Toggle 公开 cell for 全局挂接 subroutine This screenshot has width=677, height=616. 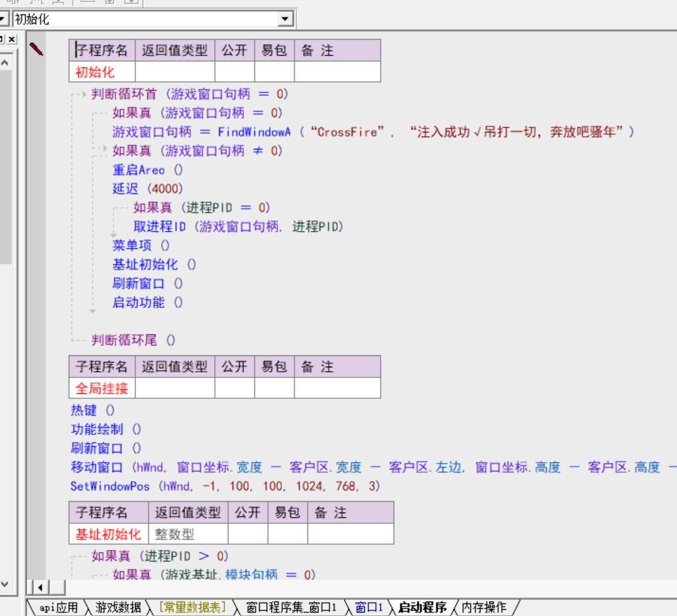tap(234, 388)
